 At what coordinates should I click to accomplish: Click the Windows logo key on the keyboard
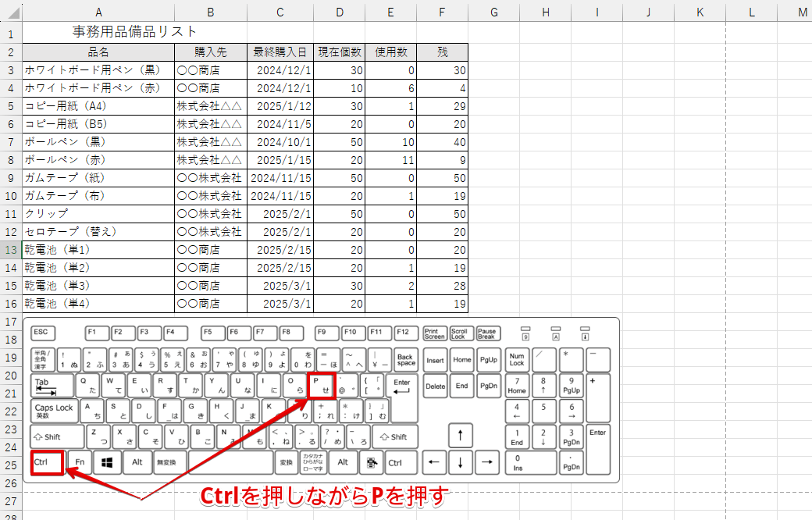pyautogui.click(x=107, y=462)
